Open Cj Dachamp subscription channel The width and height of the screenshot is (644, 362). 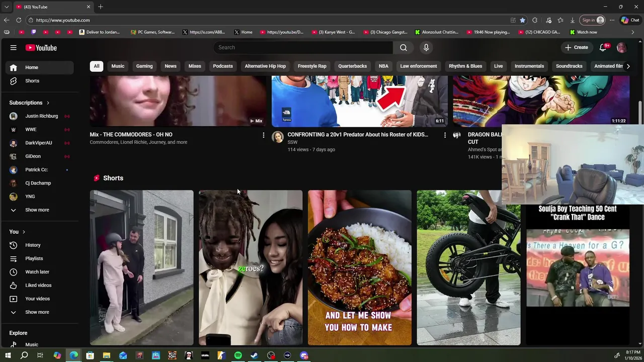click(x=40, y=183)
